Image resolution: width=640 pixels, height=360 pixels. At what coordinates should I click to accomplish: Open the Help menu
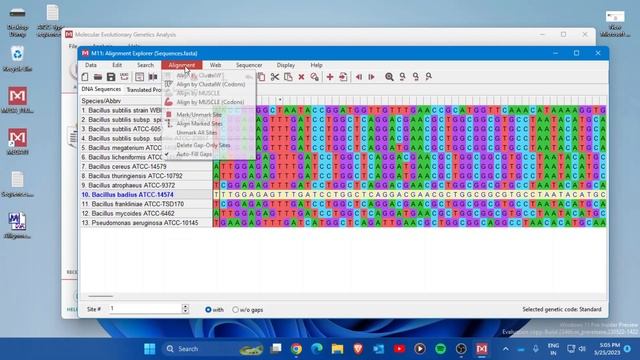(x=316, y=65)
